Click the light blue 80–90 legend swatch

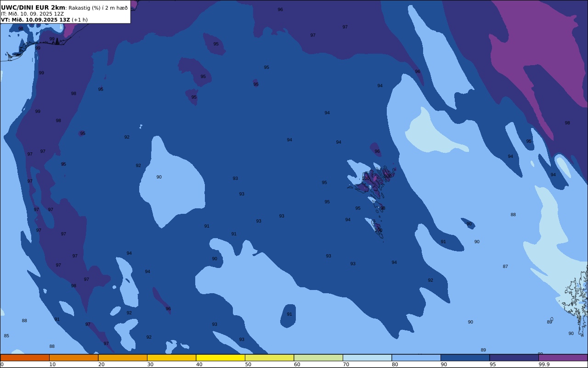[416, 357]
